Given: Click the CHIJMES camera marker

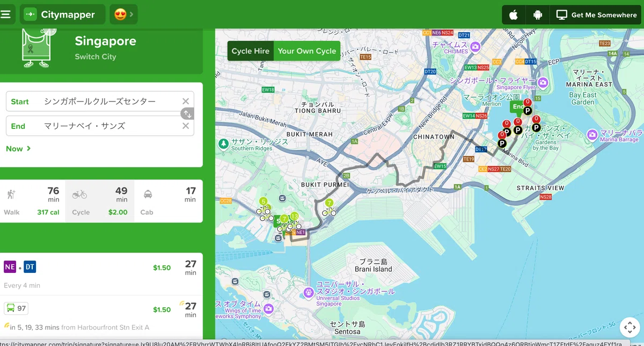Looking at the screenshot, I should point(475,47).
